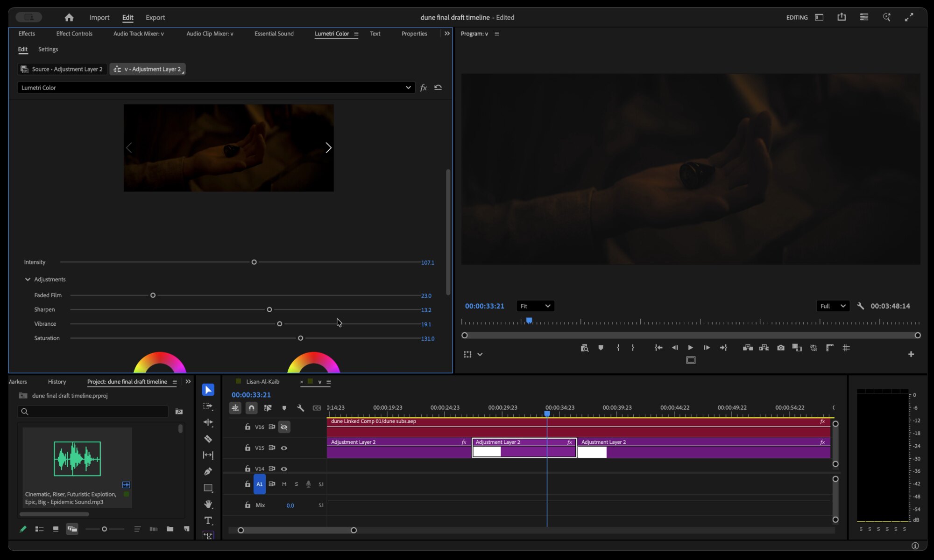
Task: Show the hidden V16 track output
Action: pos(284,427)
